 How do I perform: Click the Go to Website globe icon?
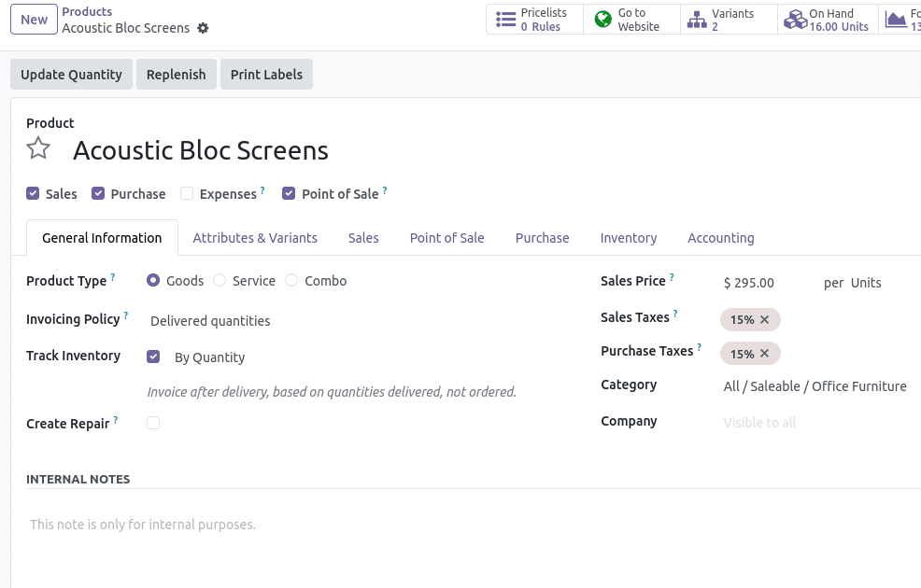pyautogui.click(x=602, y=20)
